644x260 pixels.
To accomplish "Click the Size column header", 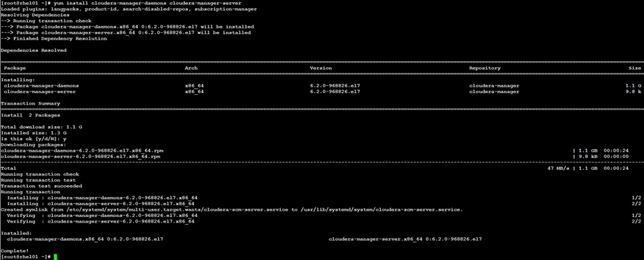I will [x=634, y=68].
